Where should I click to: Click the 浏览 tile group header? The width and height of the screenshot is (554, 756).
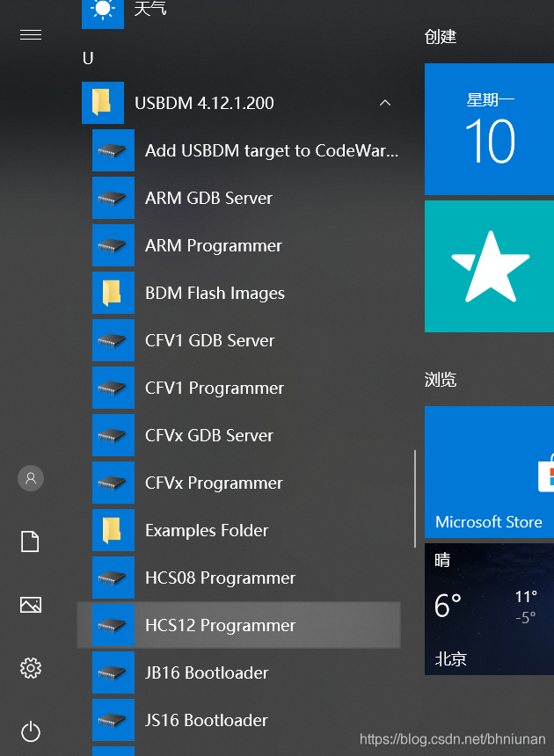pos(441,380)
